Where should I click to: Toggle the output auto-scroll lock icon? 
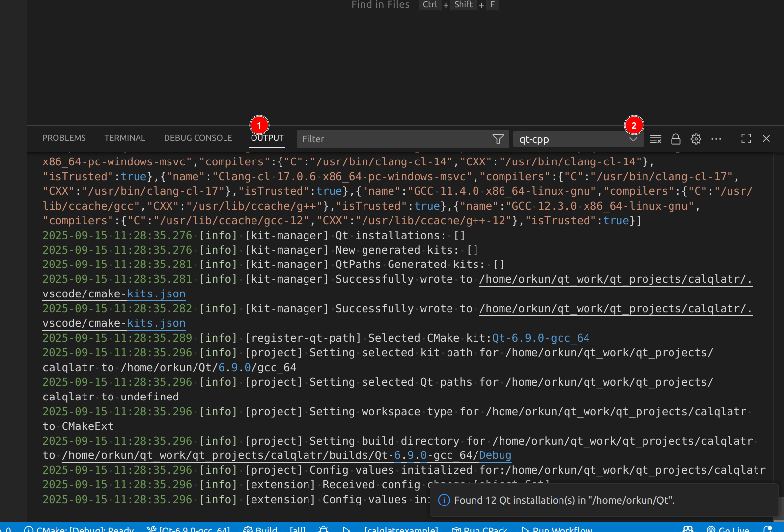point(676,139)
